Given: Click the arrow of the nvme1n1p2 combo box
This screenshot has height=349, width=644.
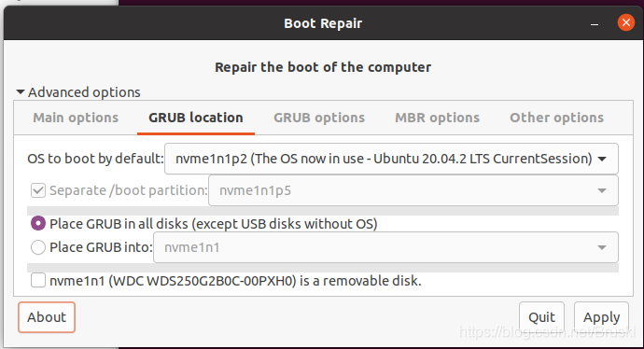Looking at the screenshot, I should click(602, 159).
